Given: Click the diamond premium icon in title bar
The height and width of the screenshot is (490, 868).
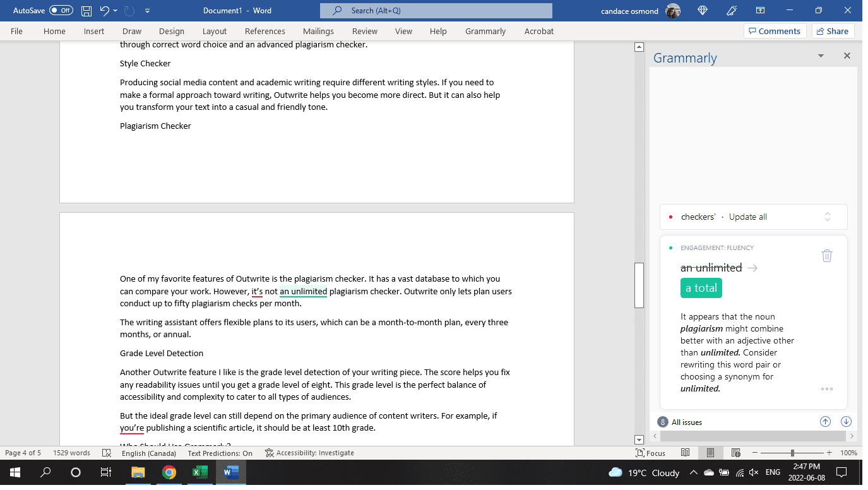Looking at the screenshot, I should (x=701, y=10).
